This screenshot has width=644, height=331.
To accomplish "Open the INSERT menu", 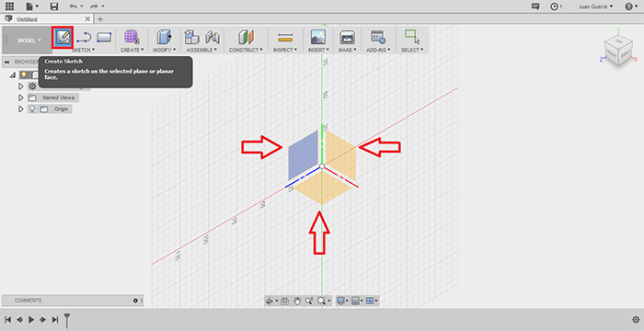I will click(x=318, y=50).
